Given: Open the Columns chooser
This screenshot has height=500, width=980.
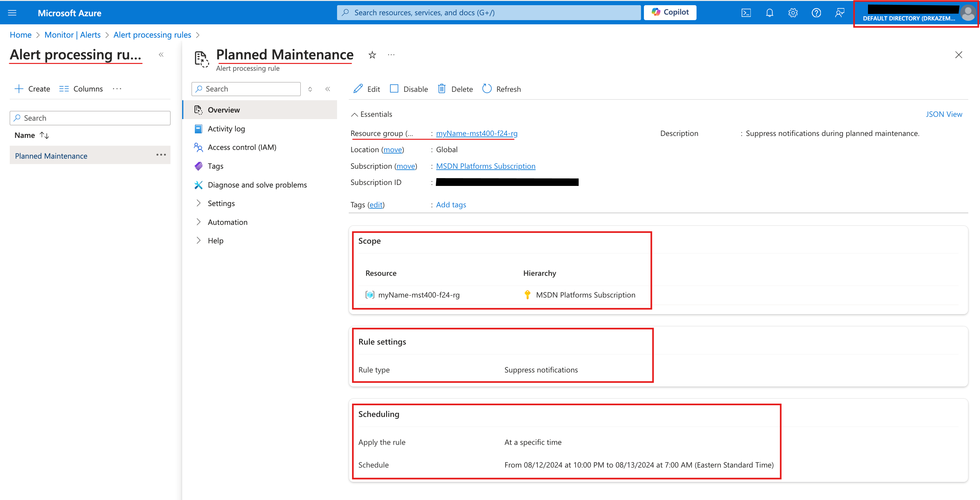Looking at the screenshot, I should click(x=81, y=89).
